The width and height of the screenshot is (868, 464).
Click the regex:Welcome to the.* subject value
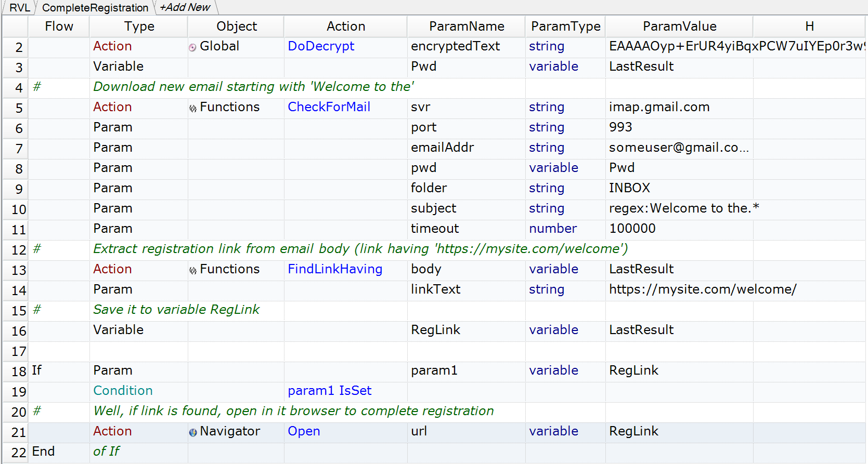[683, 208]
